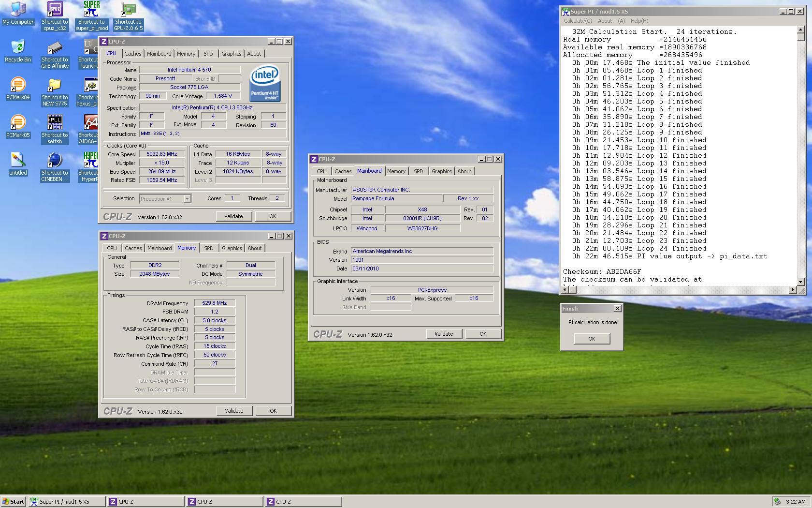Click the taskbar clock showing 3:22 AM
Image resolution: width=812 pixels, height=508 pixels.
pos(796,502)
